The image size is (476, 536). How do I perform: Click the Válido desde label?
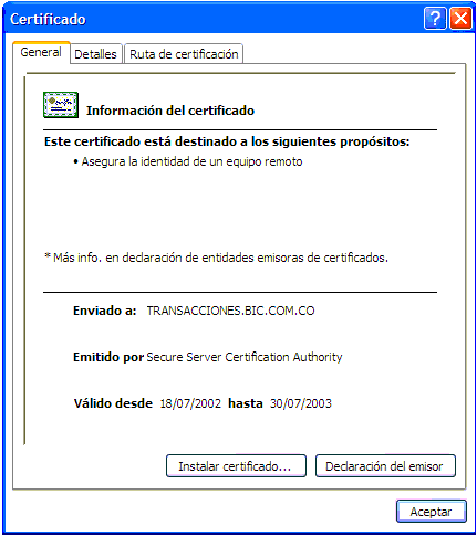(x=113, y=403)
